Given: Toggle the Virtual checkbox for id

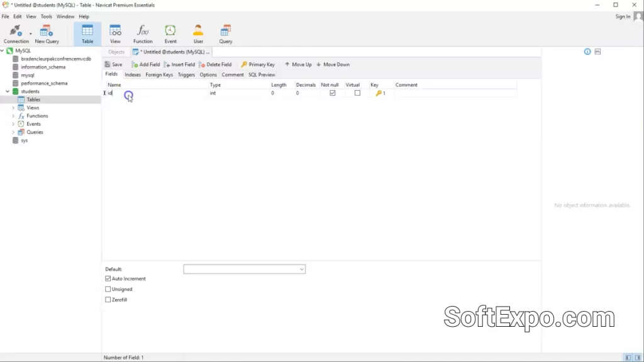Looking at the screenshot, I should coord(357,93).
